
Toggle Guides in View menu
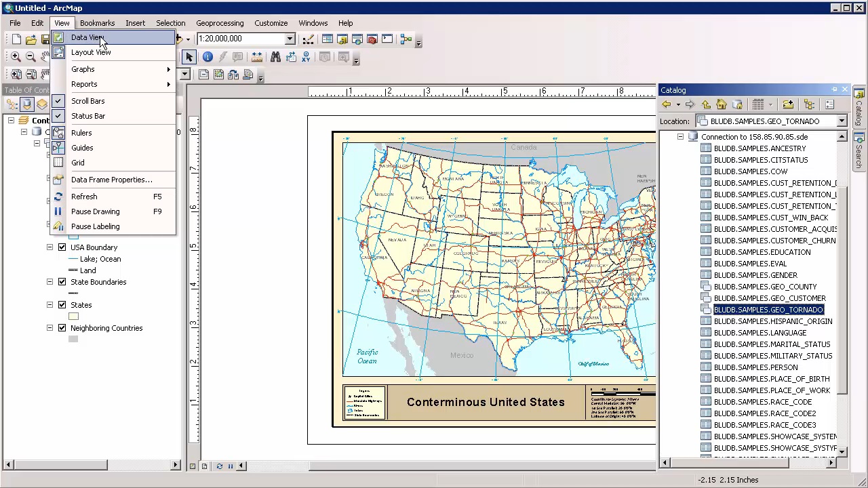click(x=113, y=148)
